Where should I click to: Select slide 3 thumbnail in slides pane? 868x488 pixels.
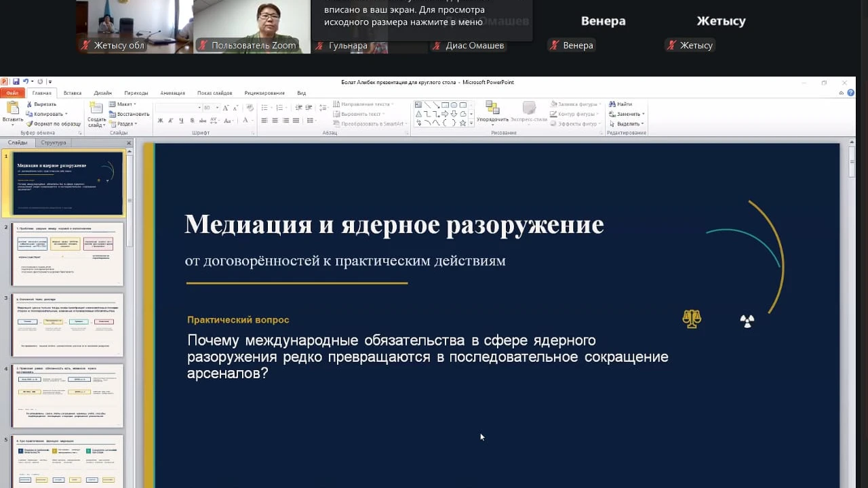68,325
